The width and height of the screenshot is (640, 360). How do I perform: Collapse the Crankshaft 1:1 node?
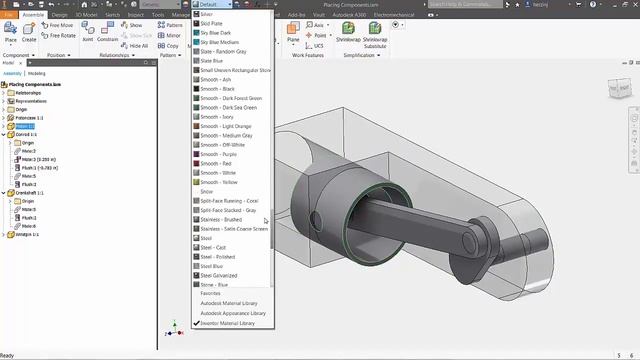(x=4, y=193)
